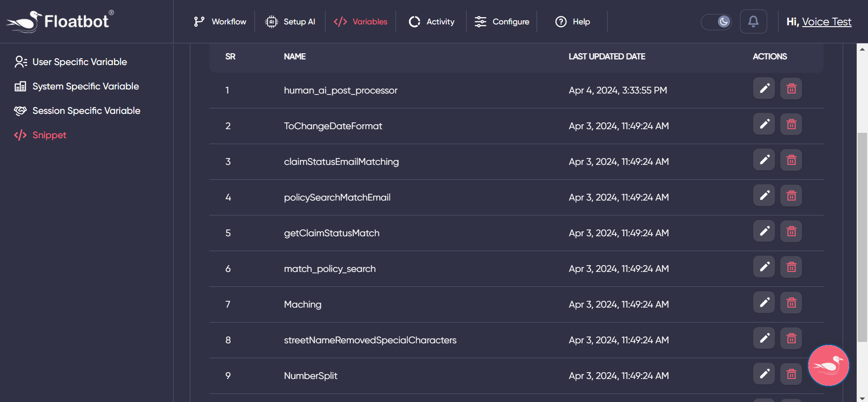Open the Setup AI menu
868x402 pixels.
(290, 22)
